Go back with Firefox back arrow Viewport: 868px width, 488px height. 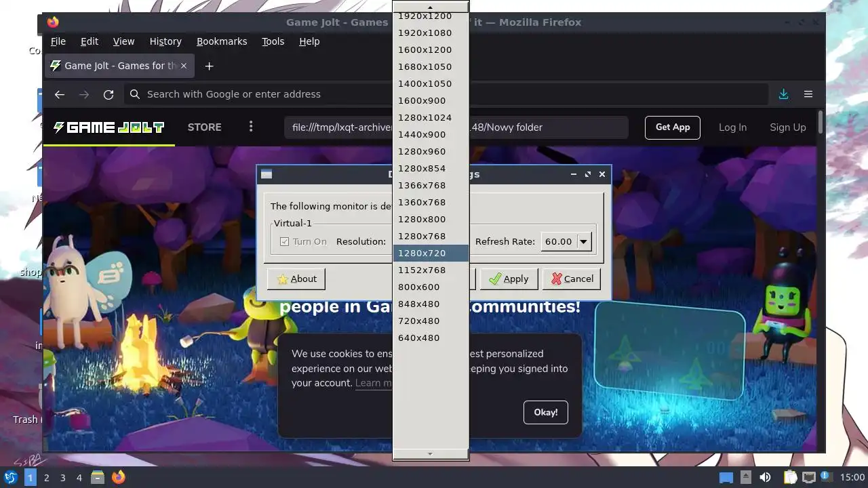[60, 94]
